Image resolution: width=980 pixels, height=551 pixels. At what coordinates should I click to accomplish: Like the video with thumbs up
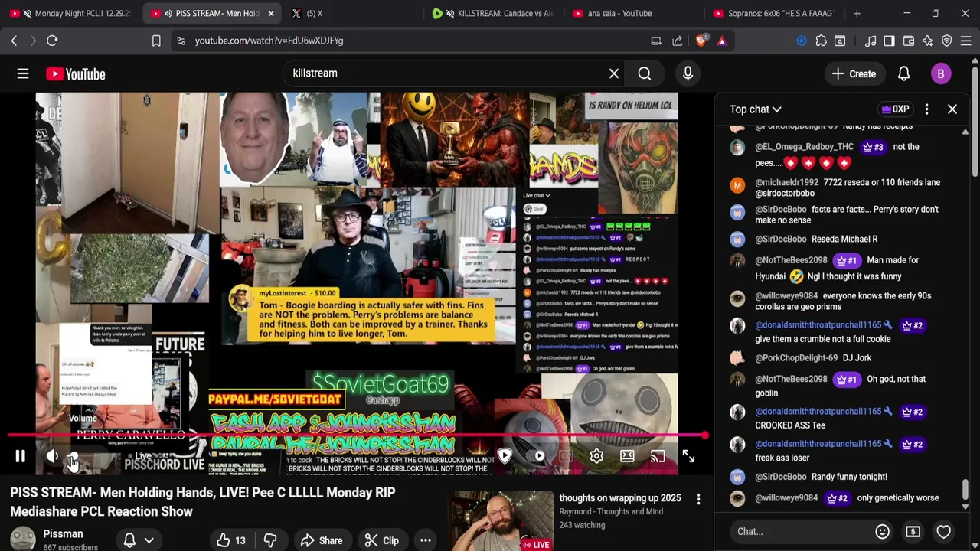(231, 540)
